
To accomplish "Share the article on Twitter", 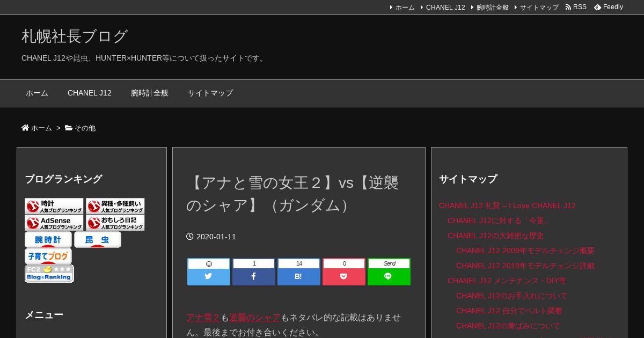I will point(209,272).
